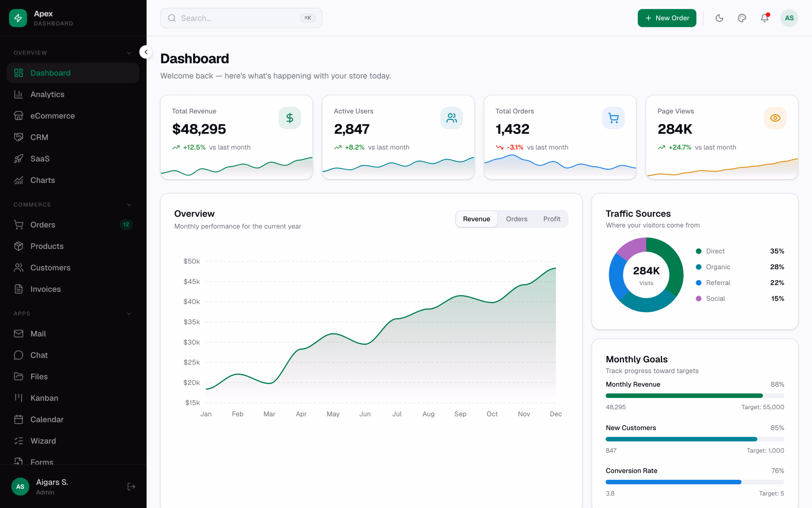
Task: Click the Products box icon
Action: tap(18, 246)
